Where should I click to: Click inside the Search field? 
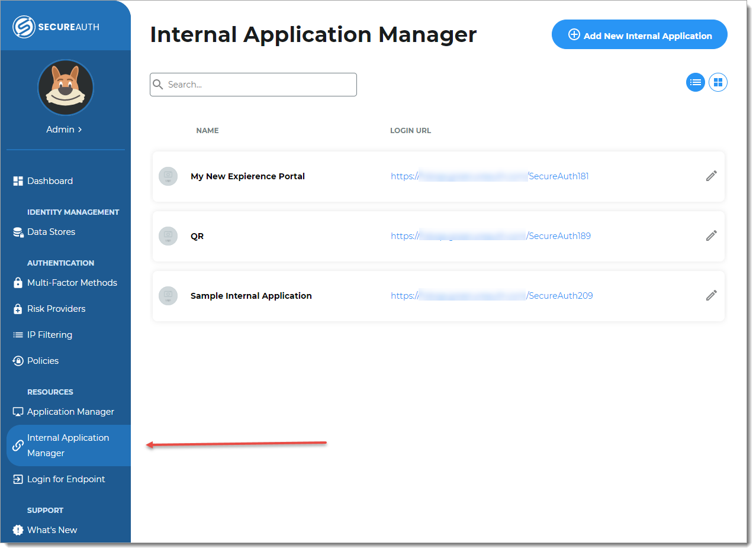[x=253, y=84]
